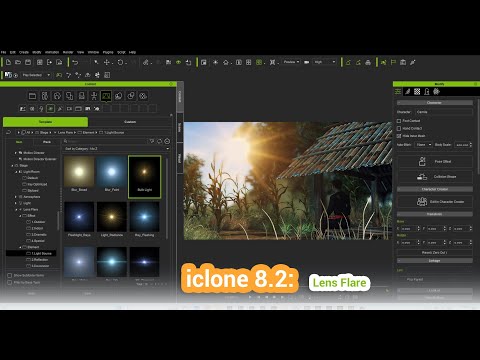Select the Move tool

[107, 62]
